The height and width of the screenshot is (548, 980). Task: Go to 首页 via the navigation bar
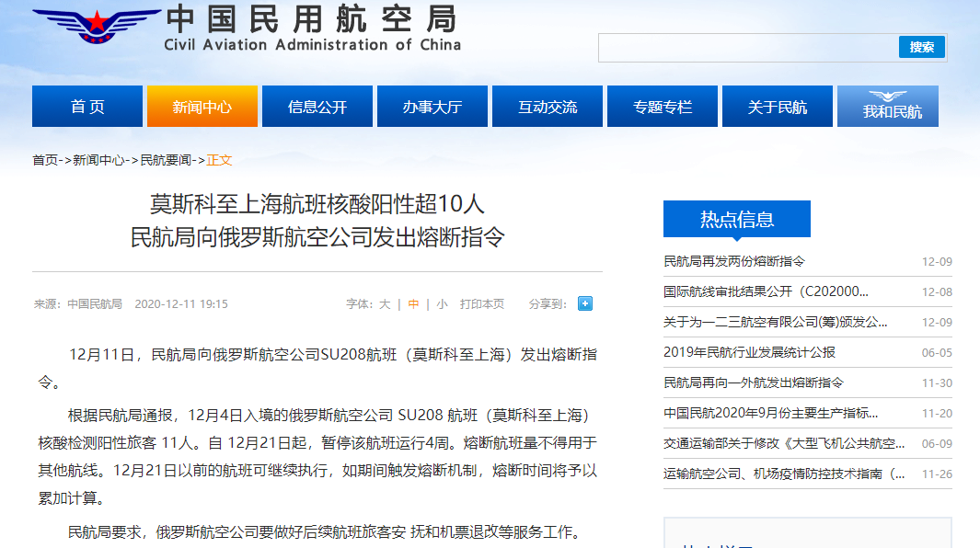[x=88, y=106]
